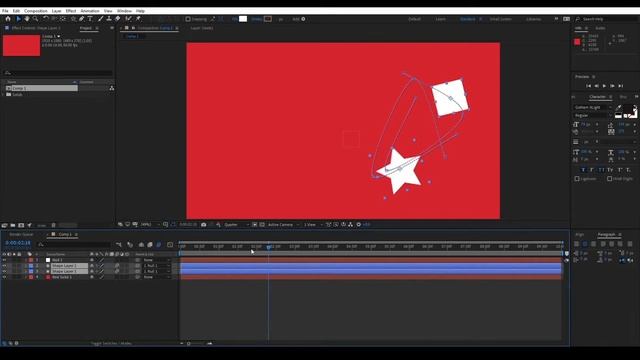Jump to the first frame in Preview panel
This screenshot has width=640, height=360.
click(588, 86)
